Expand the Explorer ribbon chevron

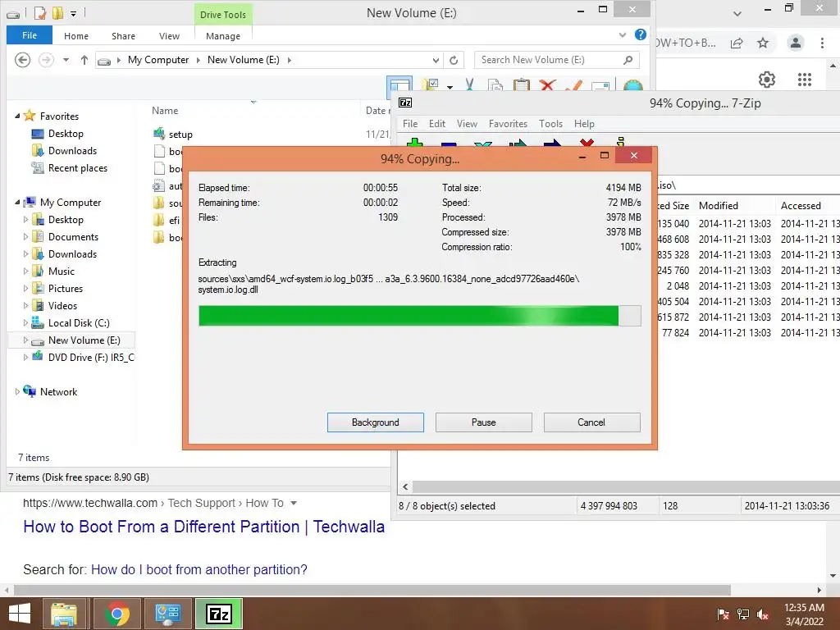click(622, 34)
